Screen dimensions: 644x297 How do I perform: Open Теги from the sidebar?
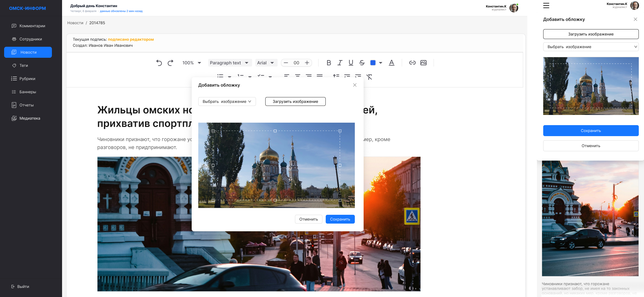tap(24, 65)
